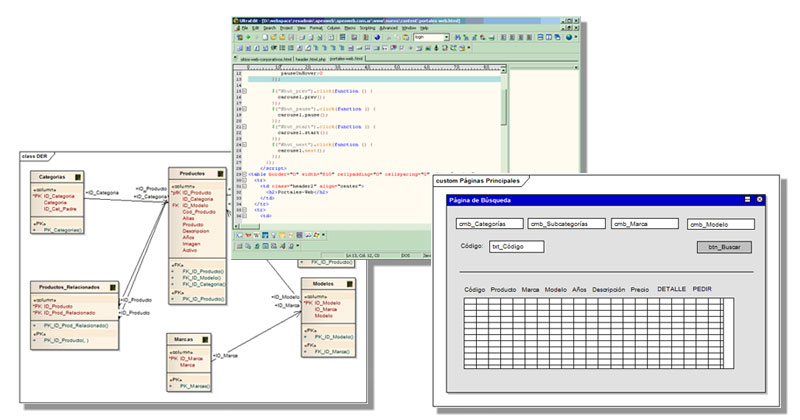800x420 pixels.
Task: Switch to the header.html.php file tab
Action: pyautogui.click(x=310, y=59)
